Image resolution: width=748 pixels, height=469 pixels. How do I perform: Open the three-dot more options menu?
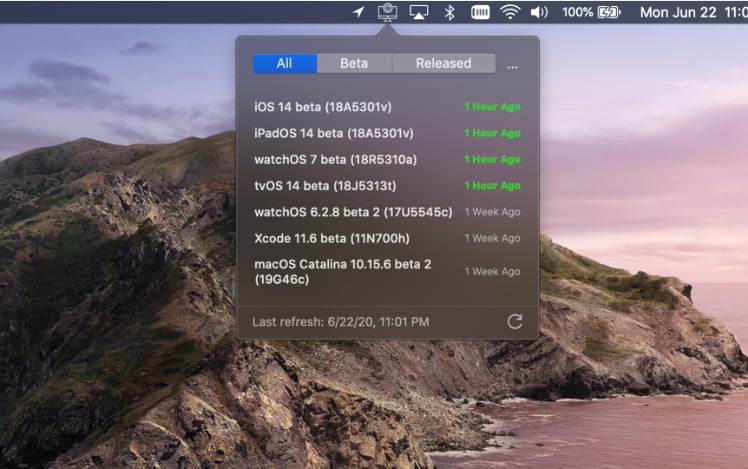(x=513, y=64)
